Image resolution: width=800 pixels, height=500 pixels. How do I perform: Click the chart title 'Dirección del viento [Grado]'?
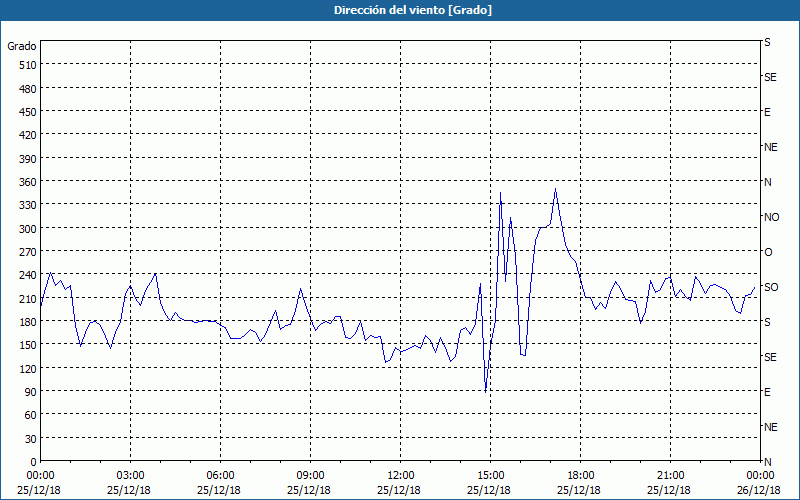(413, 10)
